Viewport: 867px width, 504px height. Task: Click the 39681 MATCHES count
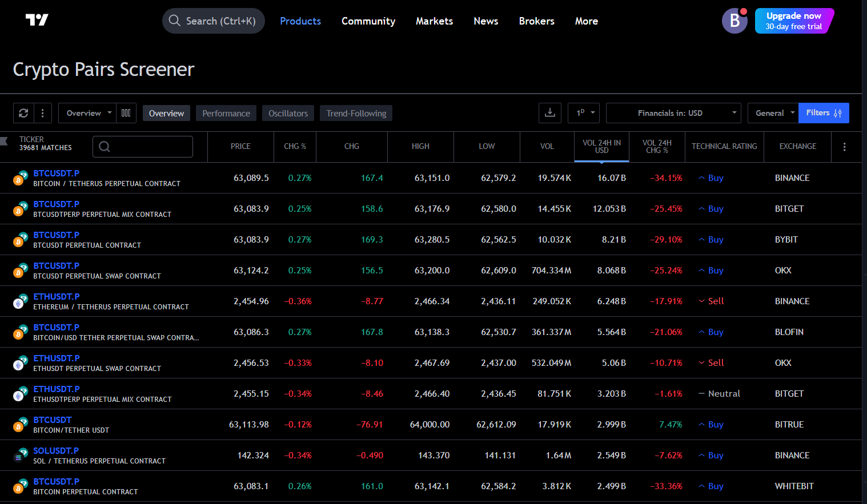point(46,148)
